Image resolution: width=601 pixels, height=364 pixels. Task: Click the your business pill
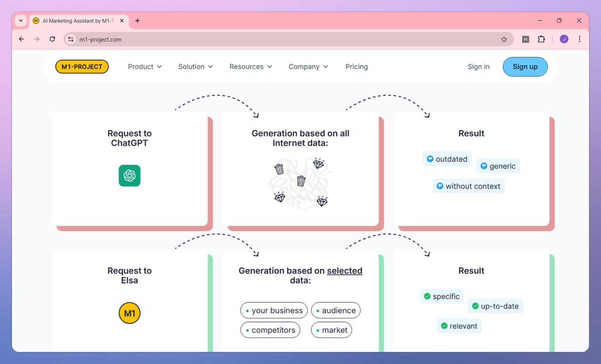pyautogui.click(x=274, y=310)
